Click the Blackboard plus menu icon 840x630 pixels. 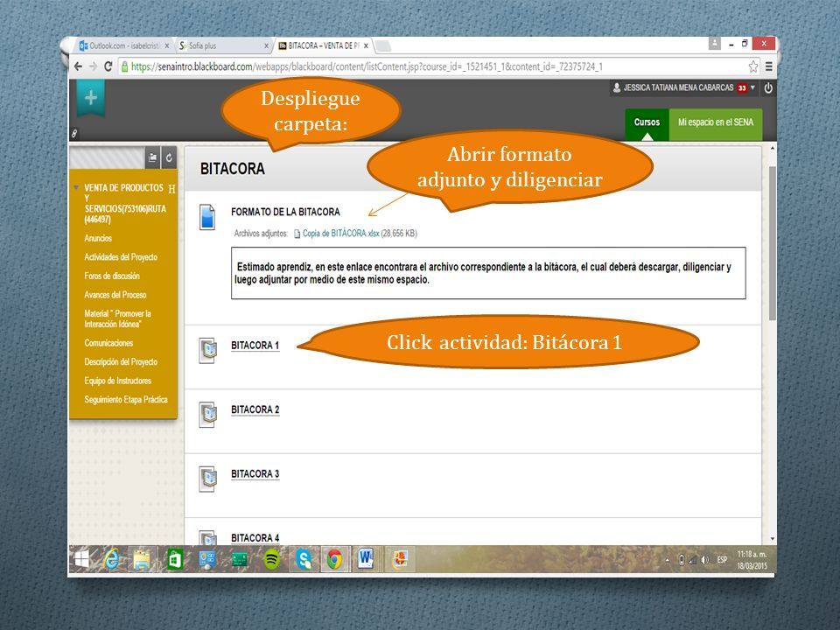[90, 97]
